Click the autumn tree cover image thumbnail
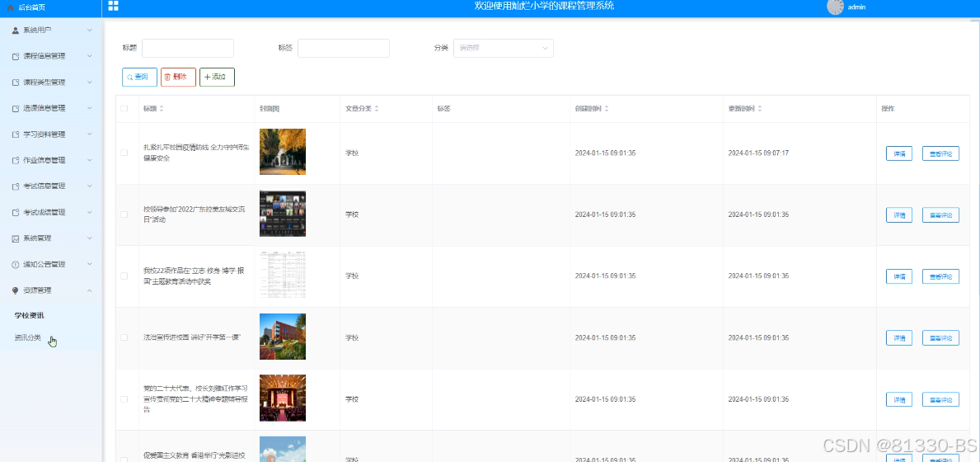980x462 pixels. click(283, 152)
